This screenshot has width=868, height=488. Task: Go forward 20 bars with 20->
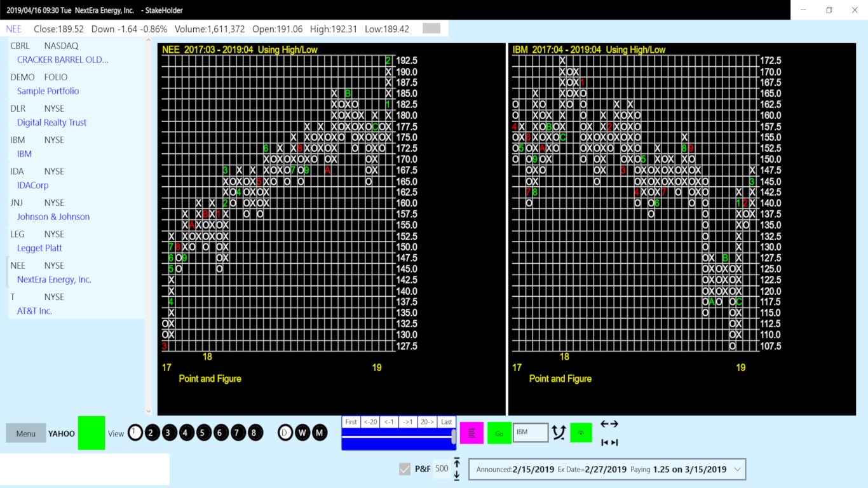pyautogui.click(x=427, y=422)
